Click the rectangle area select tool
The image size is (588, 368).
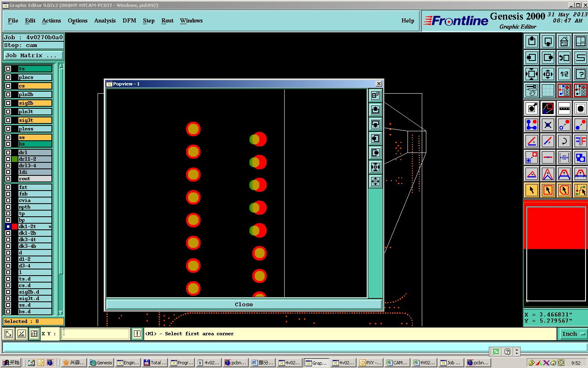tap(548, 190)
